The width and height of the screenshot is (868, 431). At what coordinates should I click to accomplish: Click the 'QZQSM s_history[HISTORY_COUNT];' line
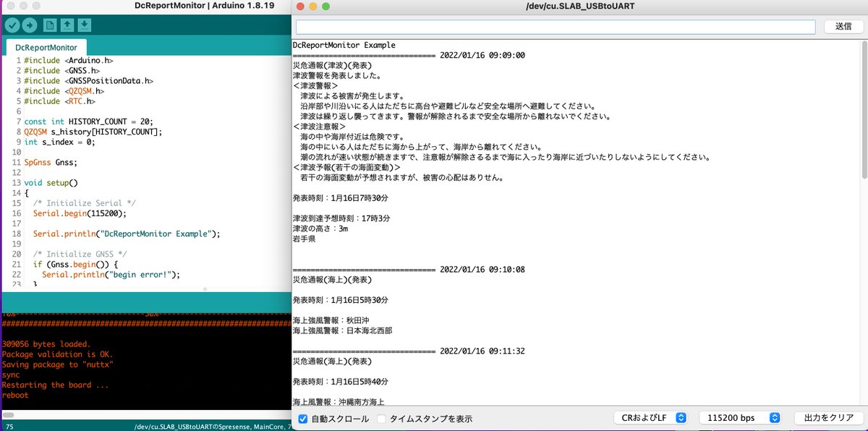[93, 132]
